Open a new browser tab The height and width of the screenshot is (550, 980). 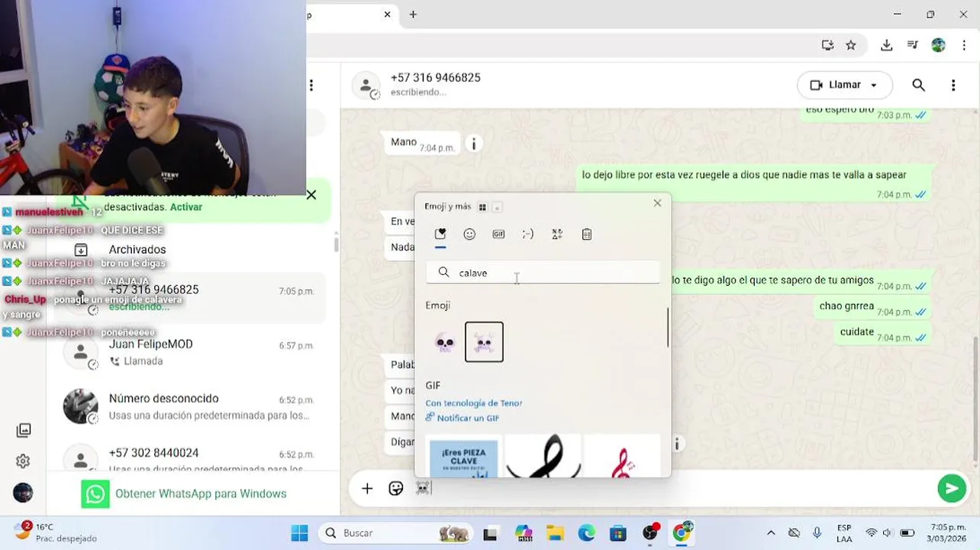coord(413,14)
